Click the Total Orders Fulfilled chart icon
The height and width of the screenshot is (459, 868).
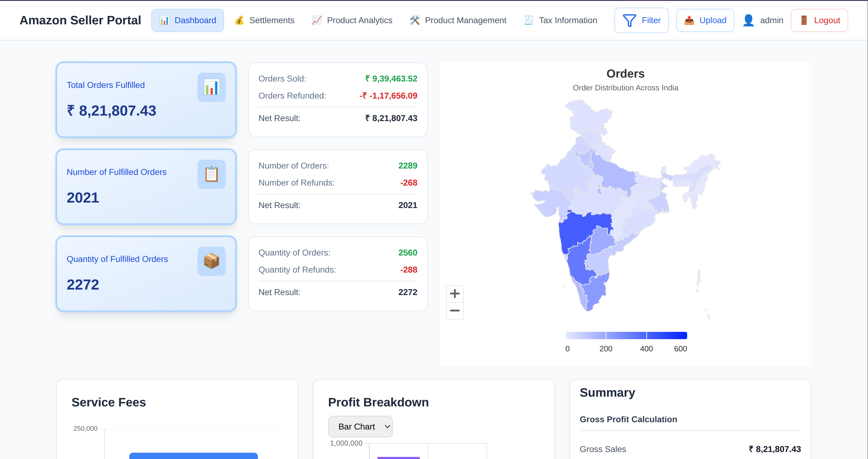pos(211,87)
